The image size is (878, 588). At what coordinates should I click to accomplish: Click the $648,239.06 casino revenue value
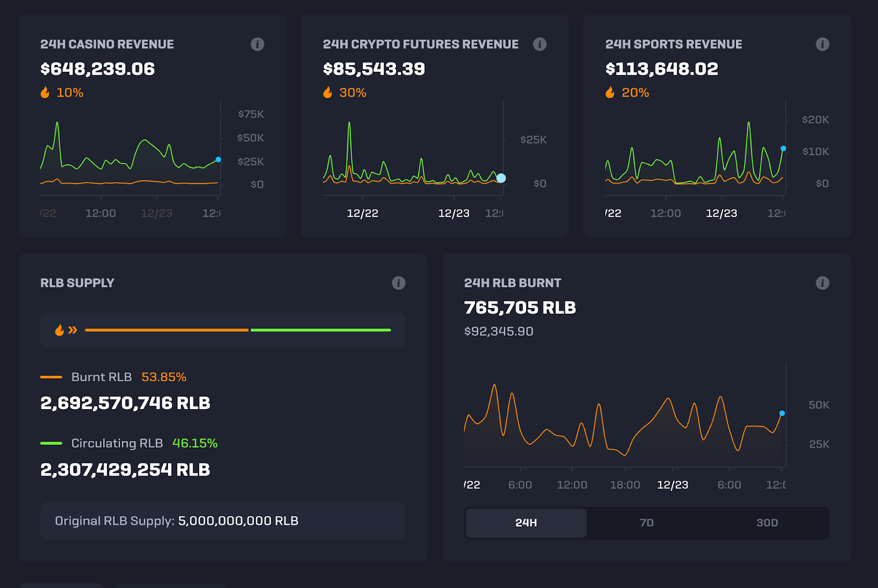pos(98,69)
